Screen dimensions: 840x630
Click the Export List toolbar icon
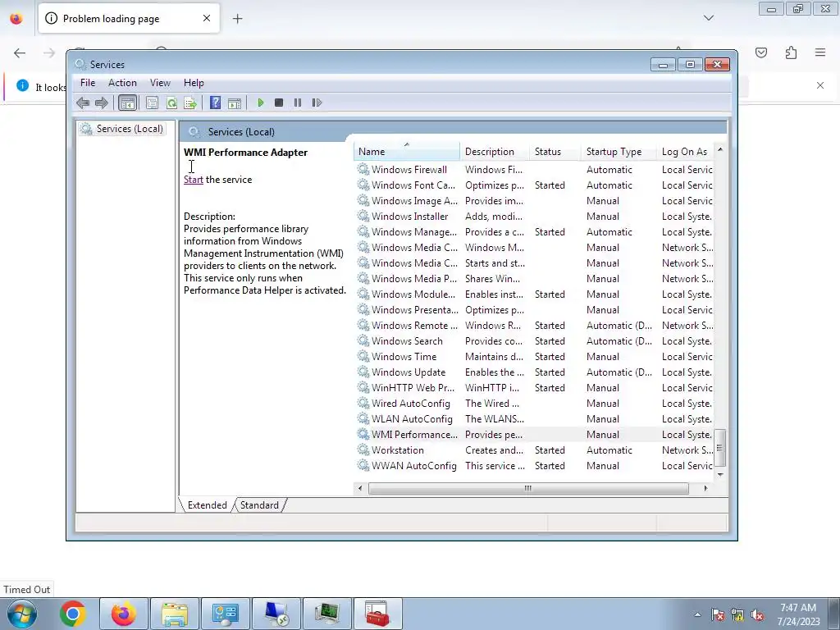point(190,103)
